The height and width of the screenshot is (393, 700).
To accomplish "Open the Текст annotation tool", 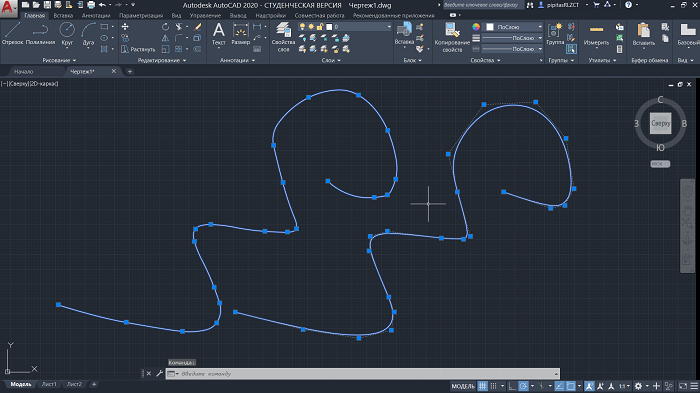I will [218, 34].
